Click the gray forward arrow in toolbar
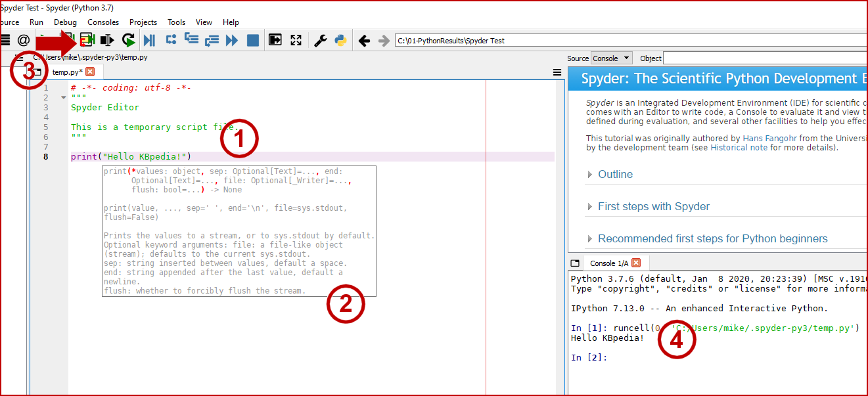Screen dimensions: 868x396 [384, 41]
